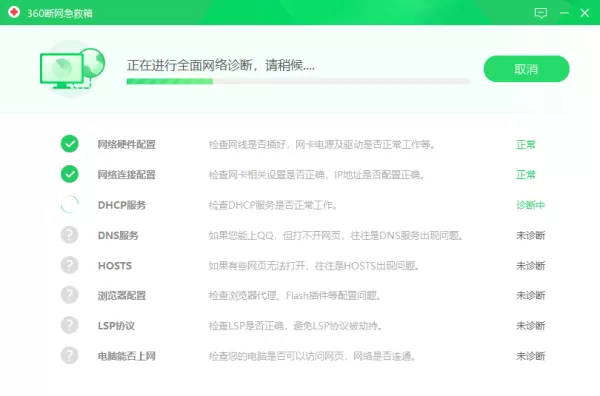The image size is (600, 396).
Task: Close the 360断网急救箱 window
Action: (x=585, y=13)
